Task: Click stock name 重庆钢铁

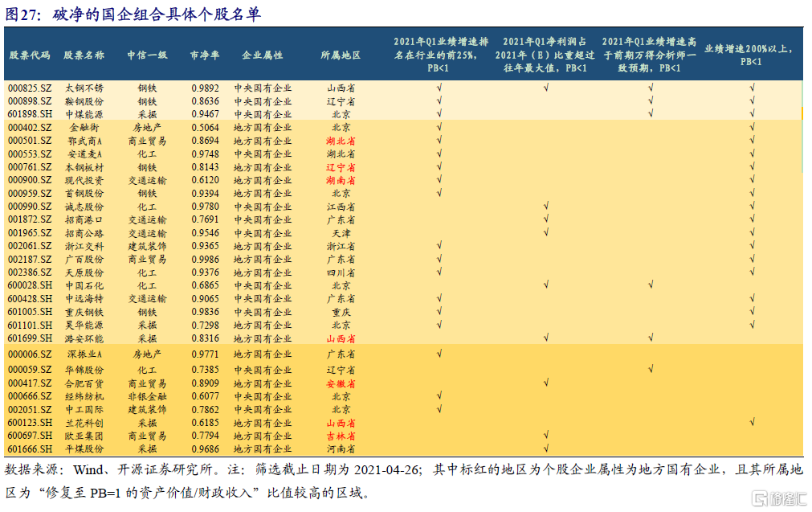Action: 84,312
